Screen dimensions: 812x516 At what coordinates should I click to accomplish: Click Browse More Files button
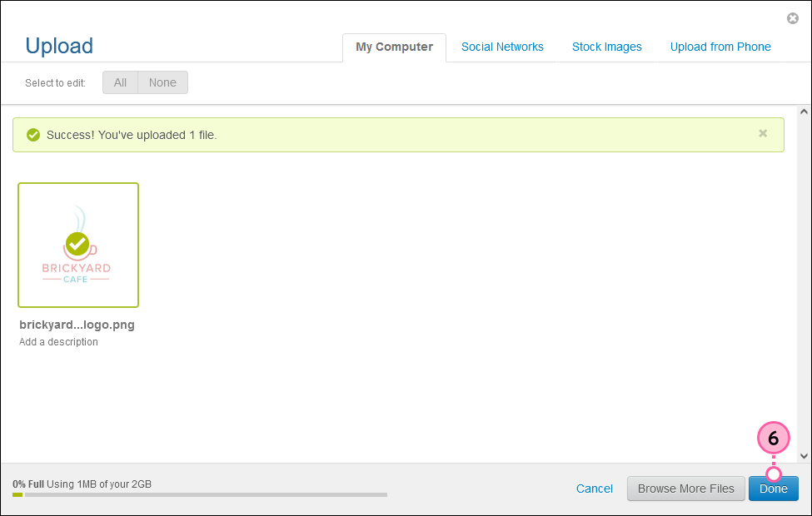[x=685, y=489]
